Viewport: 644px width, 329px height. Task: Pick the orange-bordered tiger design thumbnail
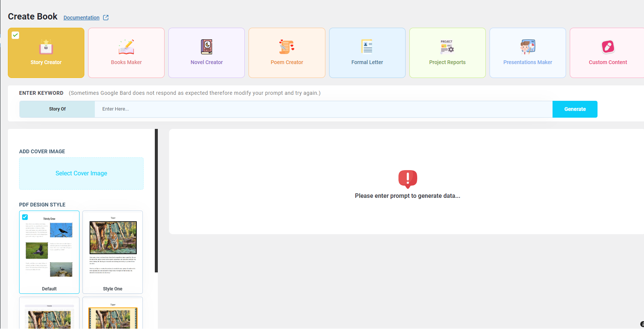click(x=113, y=317)
